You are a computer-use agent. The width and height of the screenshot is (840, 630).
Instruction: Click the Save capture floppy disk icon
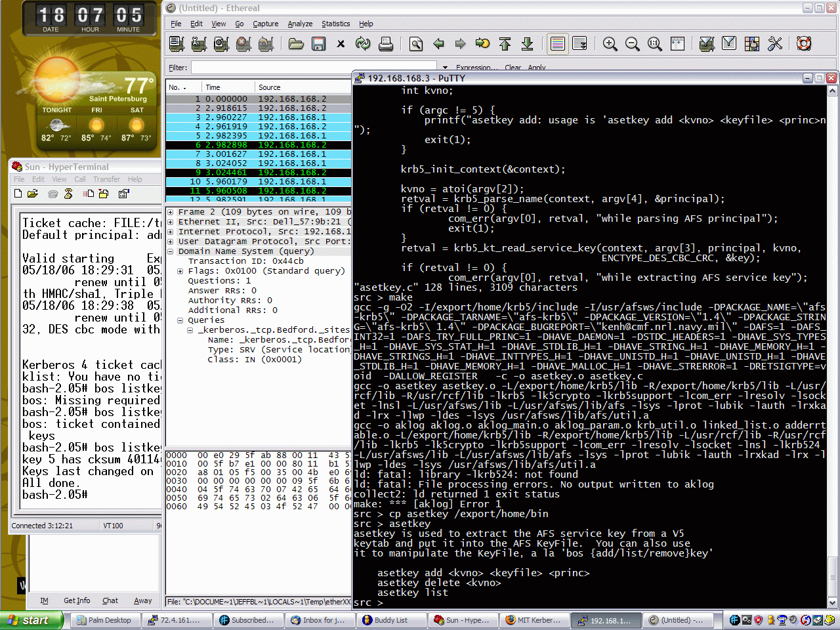click(x=319, y=44)
